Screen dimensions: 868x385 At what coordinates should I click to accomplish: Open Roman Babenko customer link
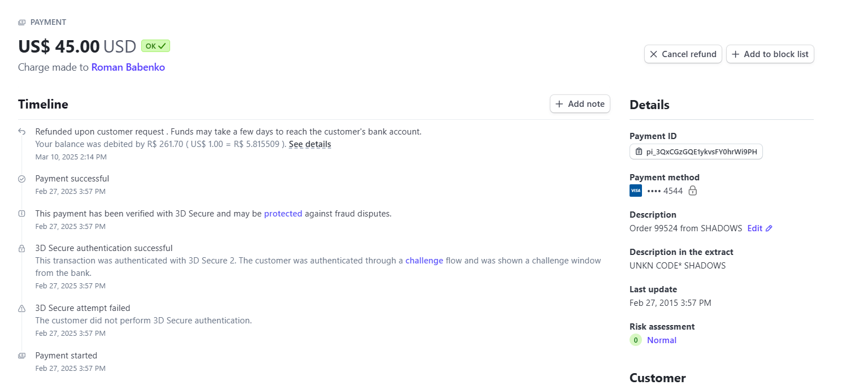[128, 67]
